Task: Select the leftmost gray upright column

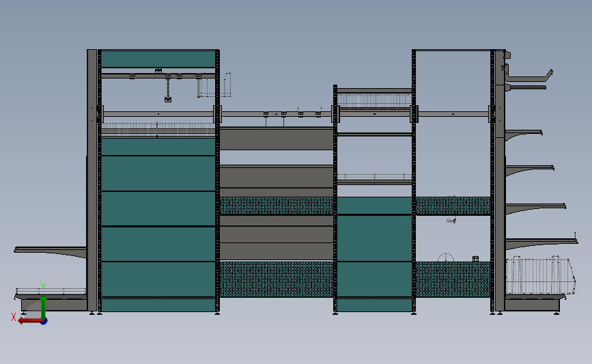Action: [91, 180]
